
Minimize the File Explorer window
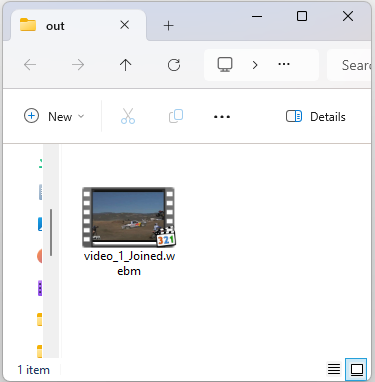[x=257, y=16]
